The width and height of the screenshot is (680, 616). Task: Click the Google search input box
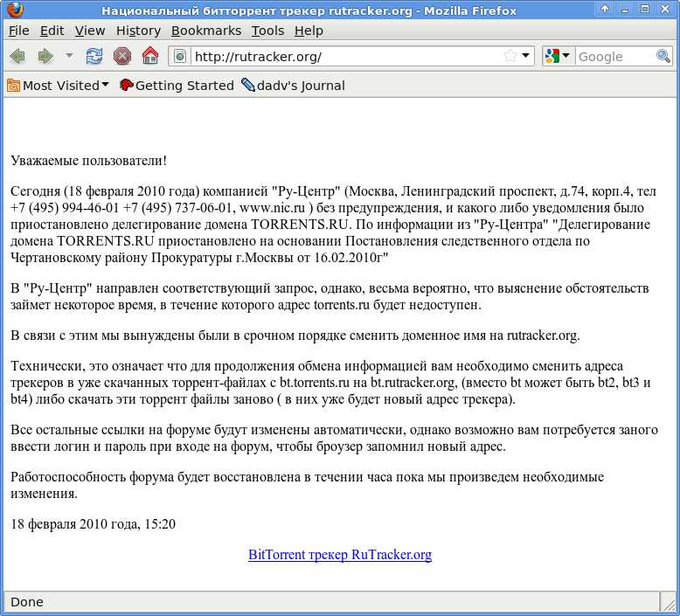616,56
